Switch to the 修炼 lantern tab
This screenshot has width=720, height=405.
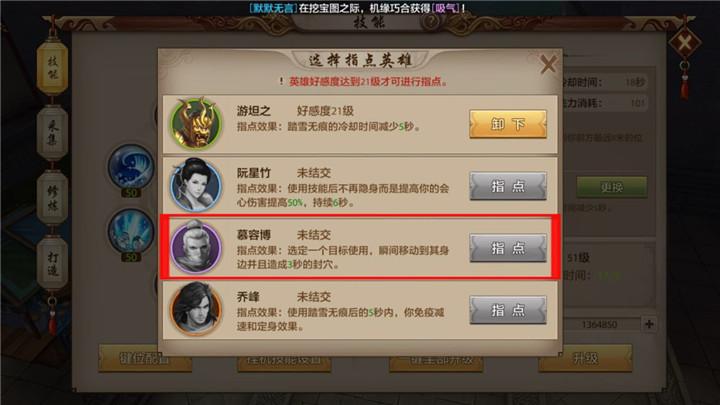point(52,198)
